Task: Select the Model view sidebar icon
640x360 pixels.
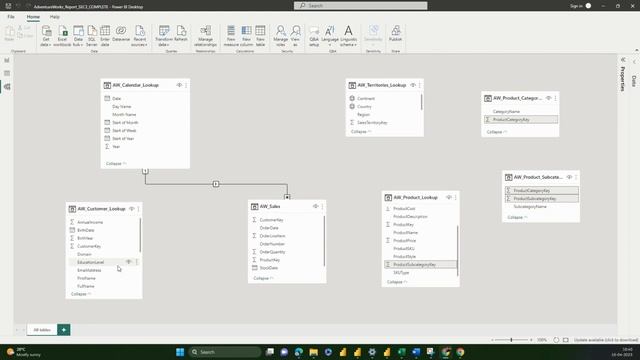Action: pos(7,87)
